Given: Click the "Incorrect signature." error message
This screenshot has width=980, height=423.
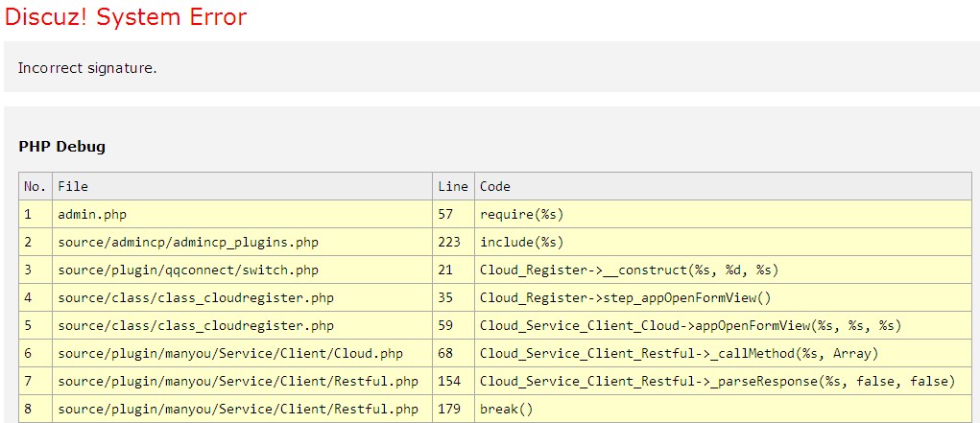Looking at the screenshot, I should click(x=87, y=68).
